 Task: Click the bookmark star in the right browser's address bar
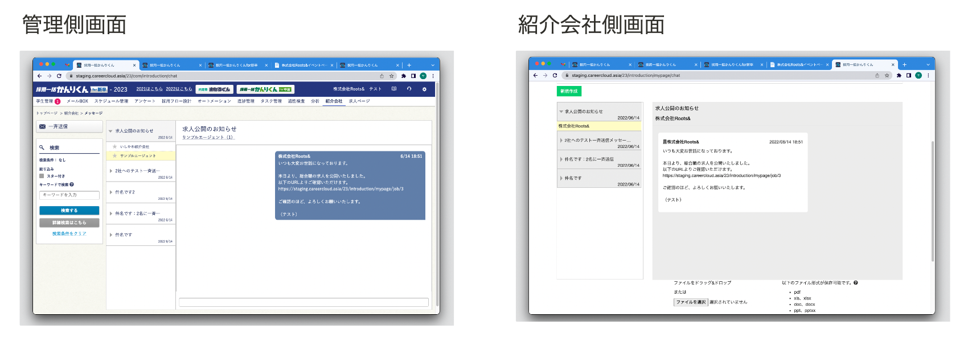pyautogui.click(x=887, y=75)
